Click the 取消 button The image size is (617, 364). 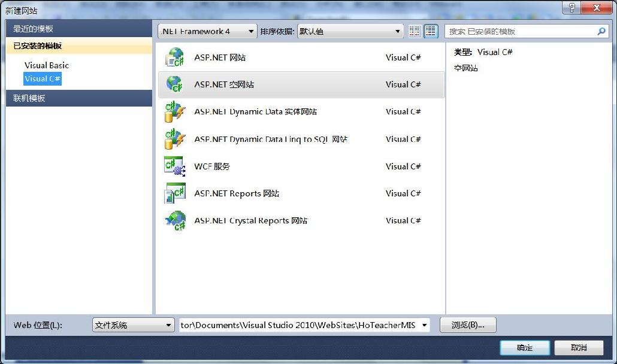pyautogui.click(x=579, y=348)
